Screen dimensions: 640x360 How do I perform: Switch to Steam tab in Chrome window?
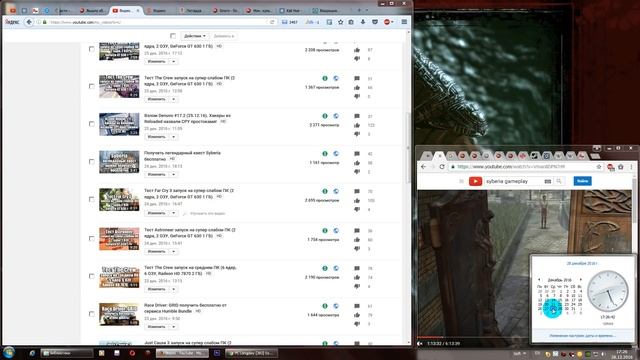pos(534,156)
